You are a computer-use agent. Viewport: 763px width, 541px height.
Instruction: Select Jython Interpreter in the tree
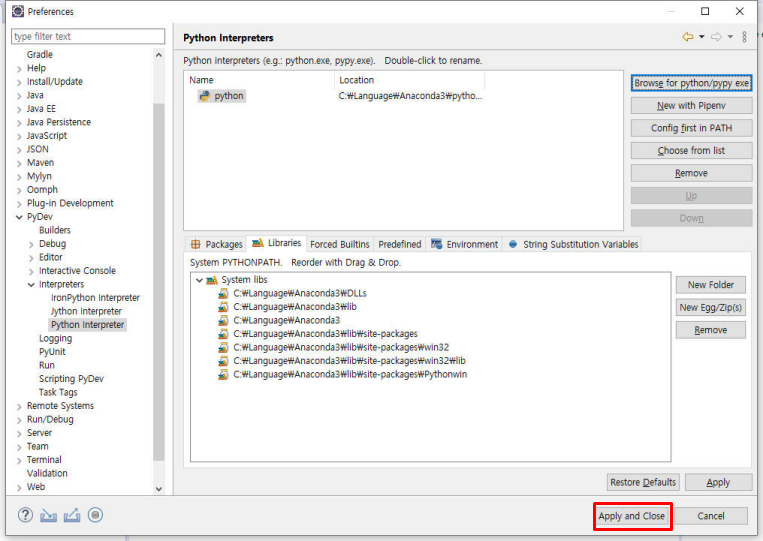[86, 311]
